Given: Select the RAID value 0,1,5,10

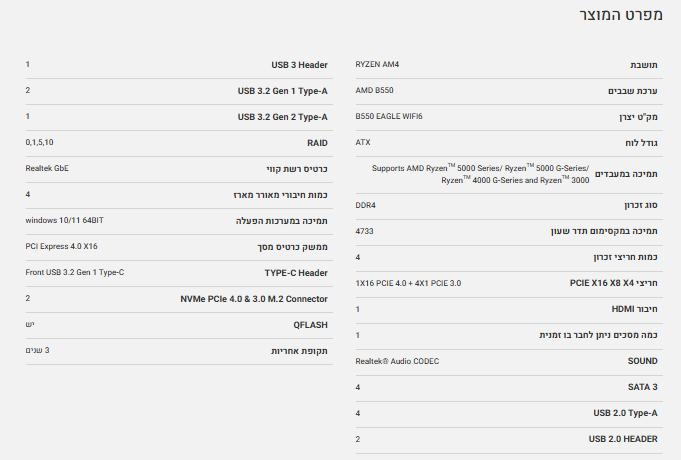Looking at the screenshot, I should 40,143.
